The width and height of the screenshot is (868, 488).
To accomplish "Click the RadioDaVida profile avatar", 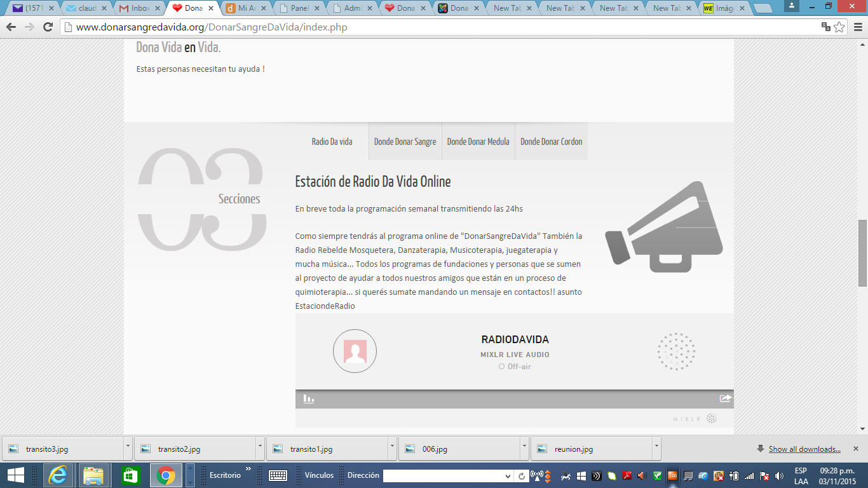I will tap(355, 351).
